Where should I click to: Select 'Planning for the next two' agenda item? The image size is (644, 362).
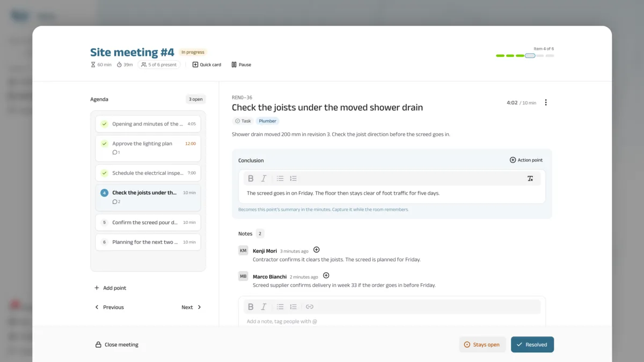[148, 242]
